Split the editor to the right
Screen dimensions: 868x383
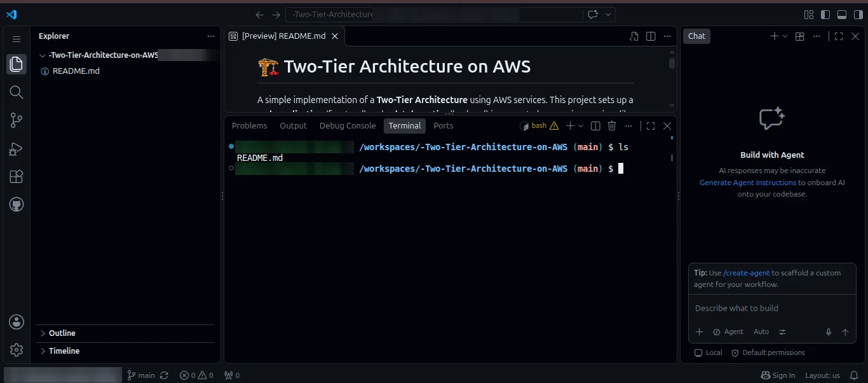tap(651, 36)
